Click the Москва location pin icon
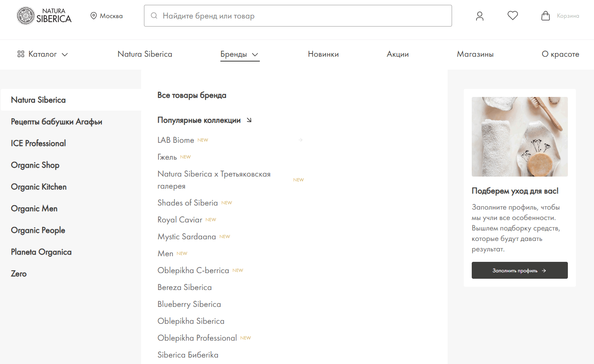The image size is (594, 364). tap(94, 16)
